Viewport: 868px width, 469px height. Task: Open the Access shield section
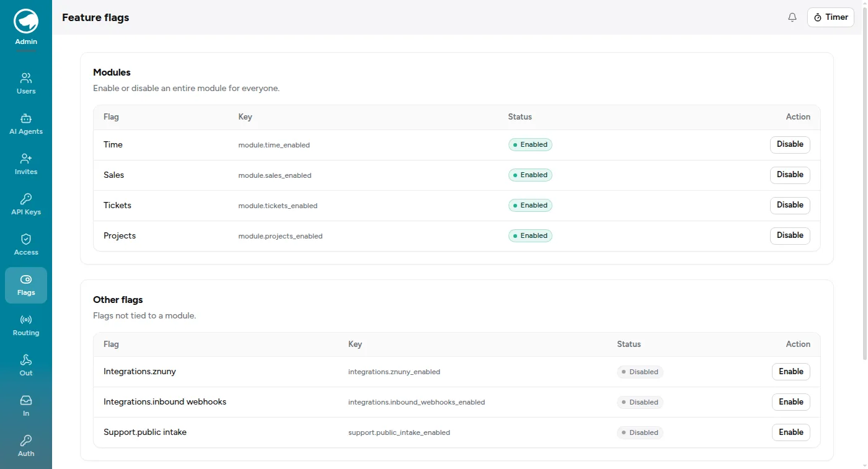26,245
